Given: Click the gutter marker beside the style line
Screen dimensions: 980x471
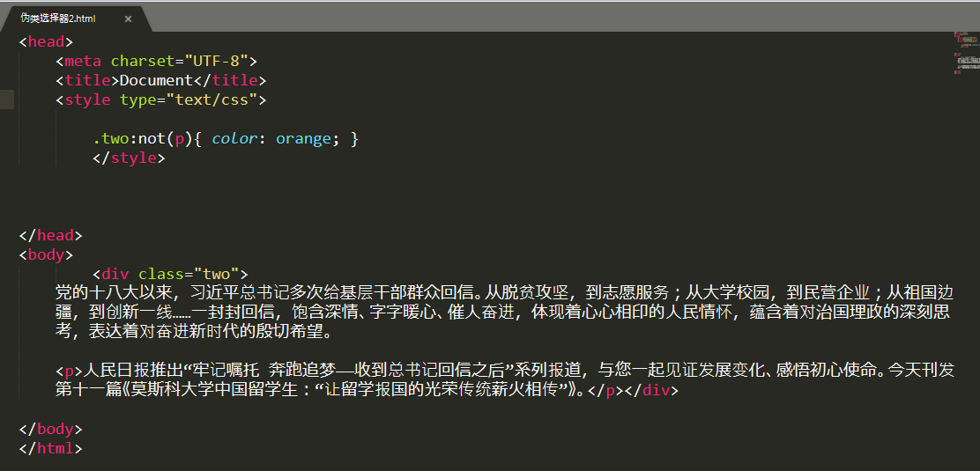Looking at the screenshot, I should pyautogui.click(x=7, y=99).
